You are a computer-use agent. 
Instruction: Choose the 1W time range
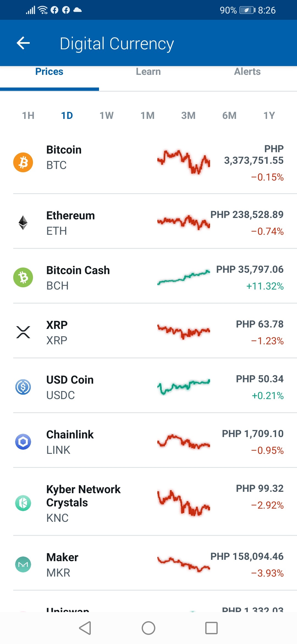point(106,116)
